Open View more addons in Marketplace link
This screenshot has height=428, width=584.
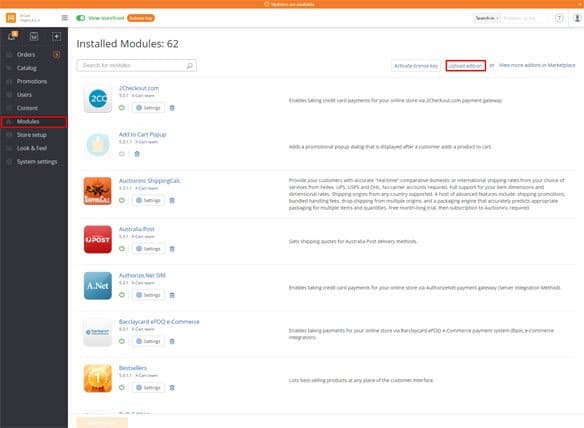(537, 65)
